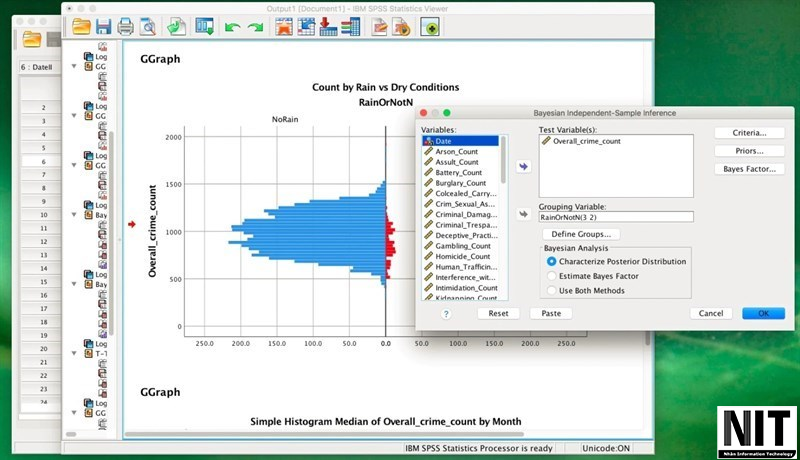Click the Go to Case toolbar icon
Viewport: 800px width, 460px height.
306,27
